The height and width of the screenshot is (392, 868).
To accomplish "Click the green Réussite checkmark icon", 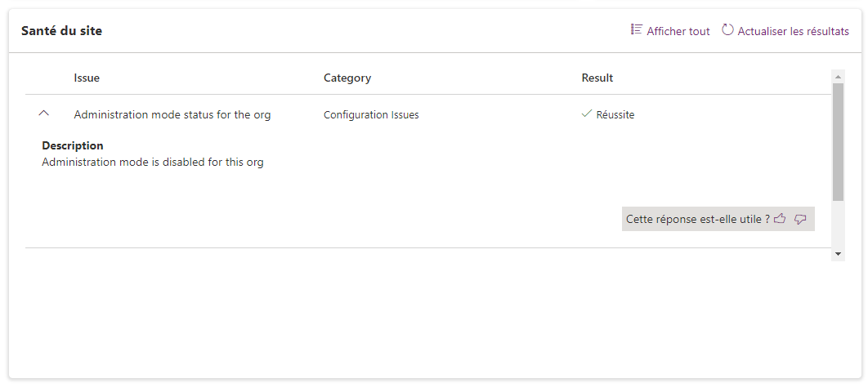I will point(586,114).
